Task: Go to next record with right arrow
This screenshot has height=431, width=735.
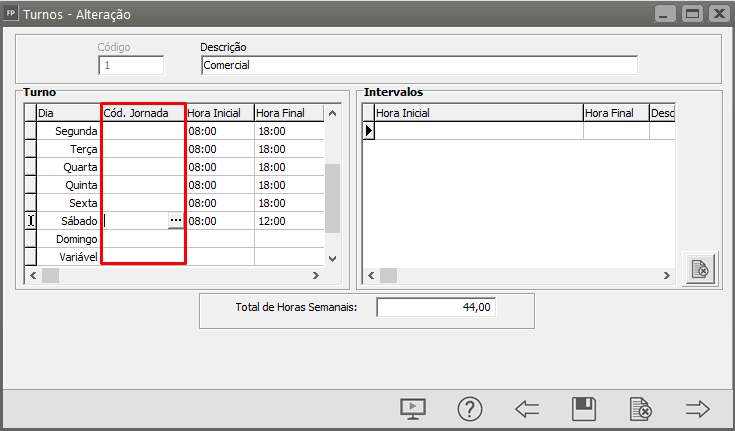Action: coord(697,409)
